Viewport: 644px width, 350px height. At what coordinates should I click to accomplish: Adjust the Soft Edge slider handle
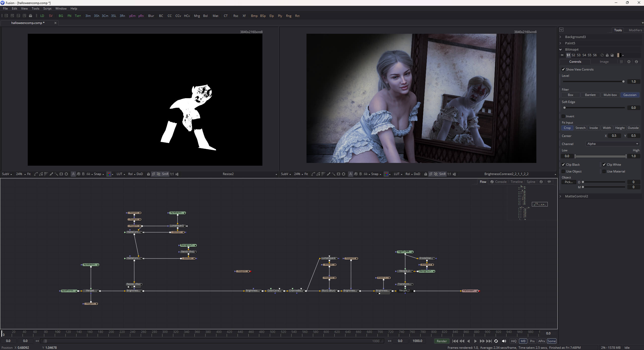tap(565, 108)
